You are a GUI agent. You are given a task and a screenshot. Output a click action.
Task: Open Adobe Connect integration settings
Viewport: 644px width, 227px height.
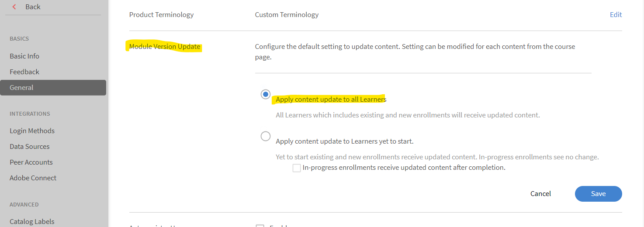click(33, 178)
